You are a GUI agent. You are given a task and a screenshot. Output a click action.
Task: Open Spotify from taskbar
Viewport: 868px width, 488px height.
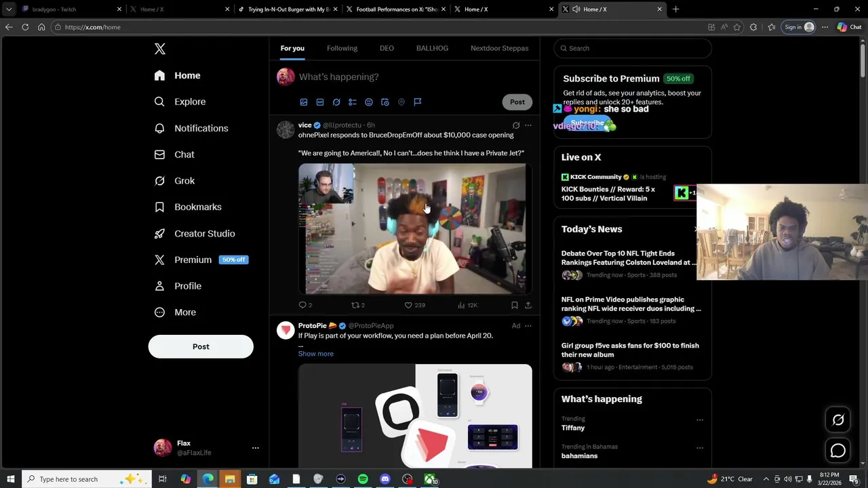click(363, 479)
